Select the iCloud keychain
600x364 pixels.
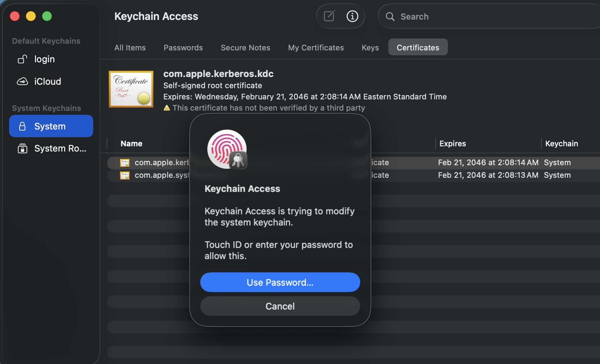pos(51,82)
